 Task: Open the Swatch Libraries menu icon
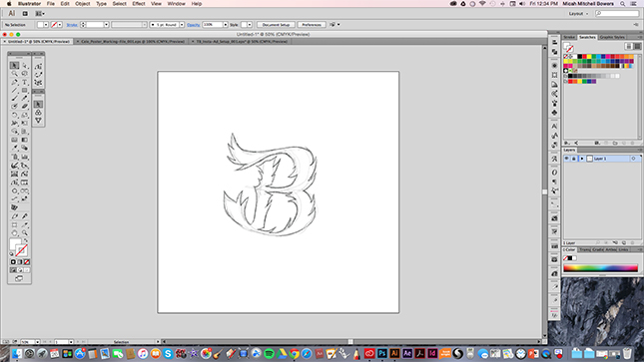coord(567,143)
